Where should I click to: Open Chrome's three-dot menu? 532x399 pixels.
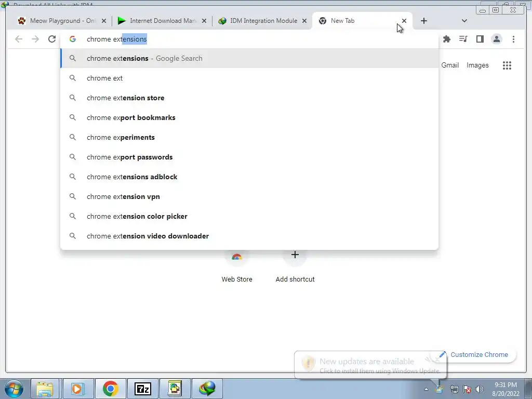coord(513,39)
